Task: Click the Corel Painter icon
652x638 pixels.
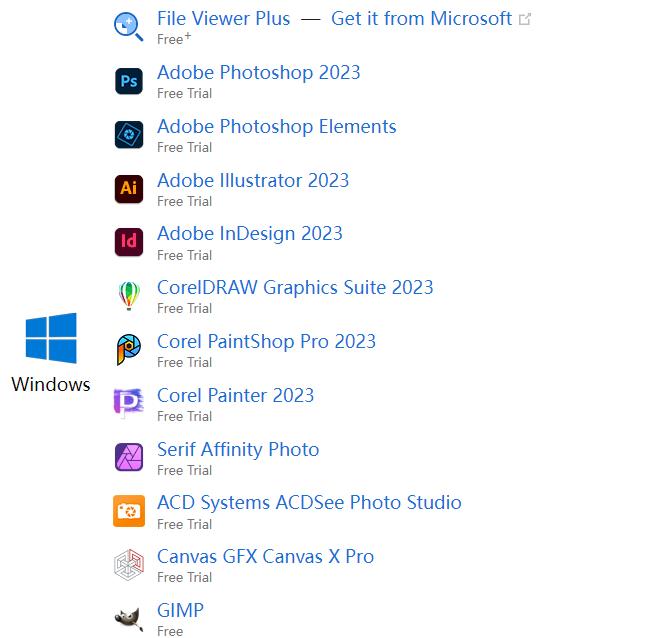Action: pyautogui.click(x=129, y=403)
